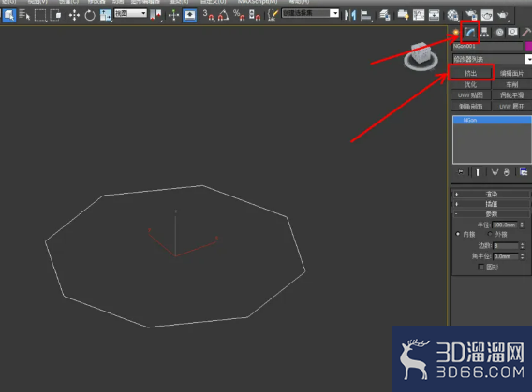
Task: Open the named selection sets dropdown
Action: (310, 13)
